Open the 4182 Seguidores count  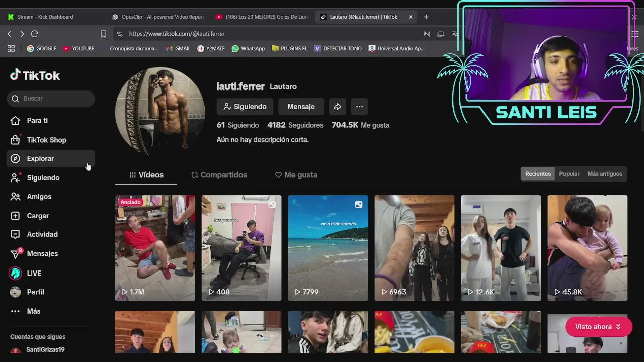(x=295, y=125)
